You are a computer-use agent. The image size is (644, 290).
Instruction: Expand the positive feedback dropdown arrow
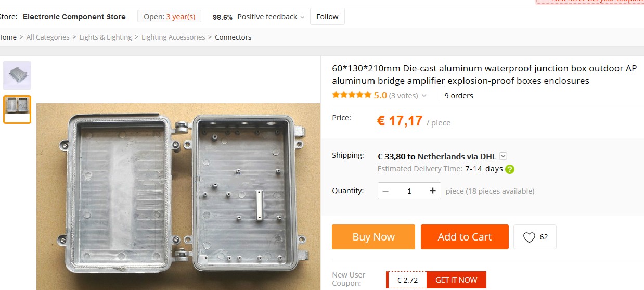(x=302, y=17)
